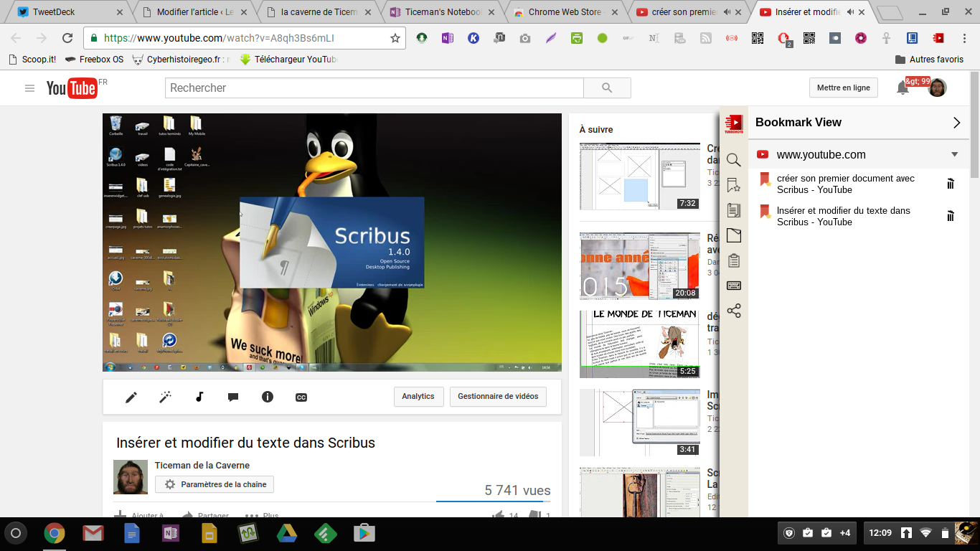Click the pencil edit icon under the video
This screenshot has width=980, height=551.
click(131, 397)
